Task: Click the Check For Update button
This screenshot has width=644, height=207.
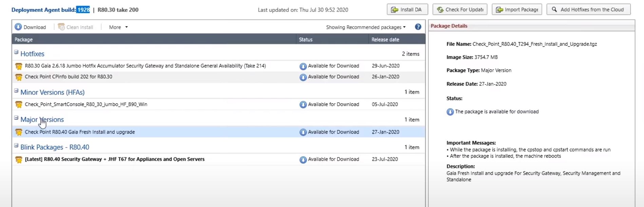Action: click(x=460, y=10)
